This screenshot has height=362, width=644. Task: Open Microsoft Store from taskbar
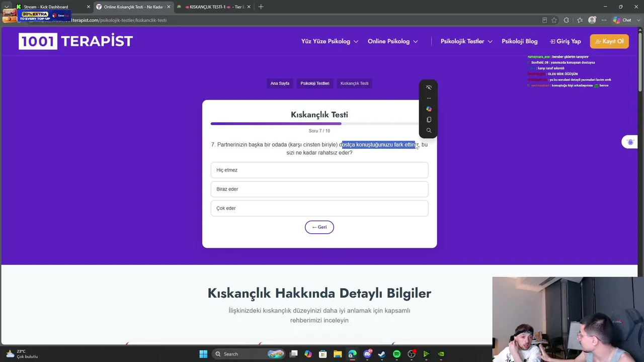[x=323, y=354]
